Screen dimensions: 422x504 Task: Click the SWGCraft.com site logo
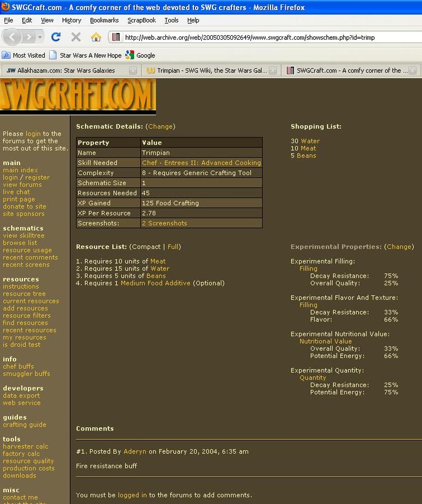tap(77, 96)
